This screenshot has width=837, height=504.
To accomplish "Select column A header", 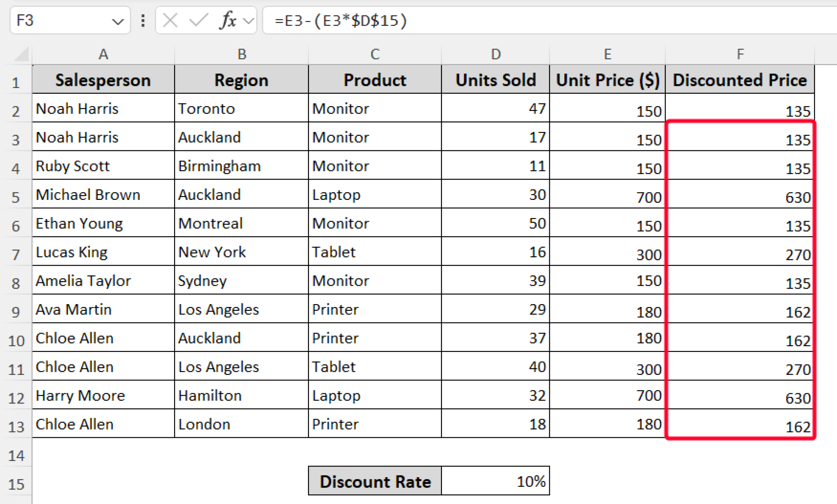I will (x=103, y=54).
